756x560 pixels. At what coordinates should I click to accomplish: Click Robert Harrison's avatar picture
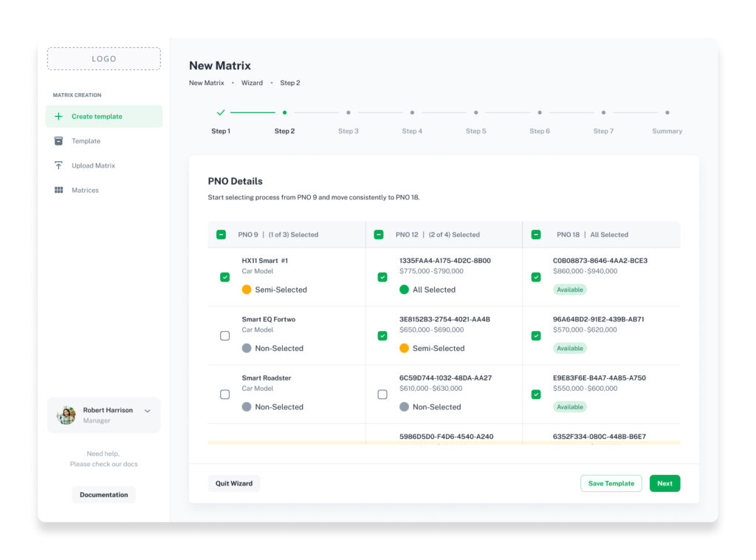click(x=66, y=414)
